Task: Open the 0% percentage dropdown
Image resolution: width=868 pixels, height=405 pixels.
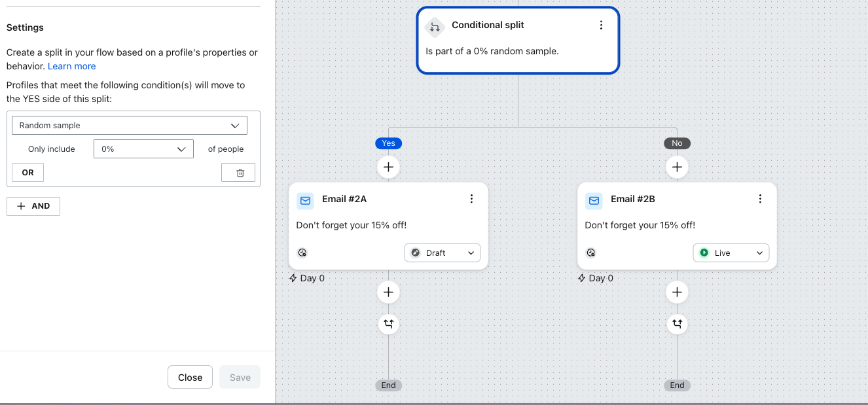Action: click(143, 149)
